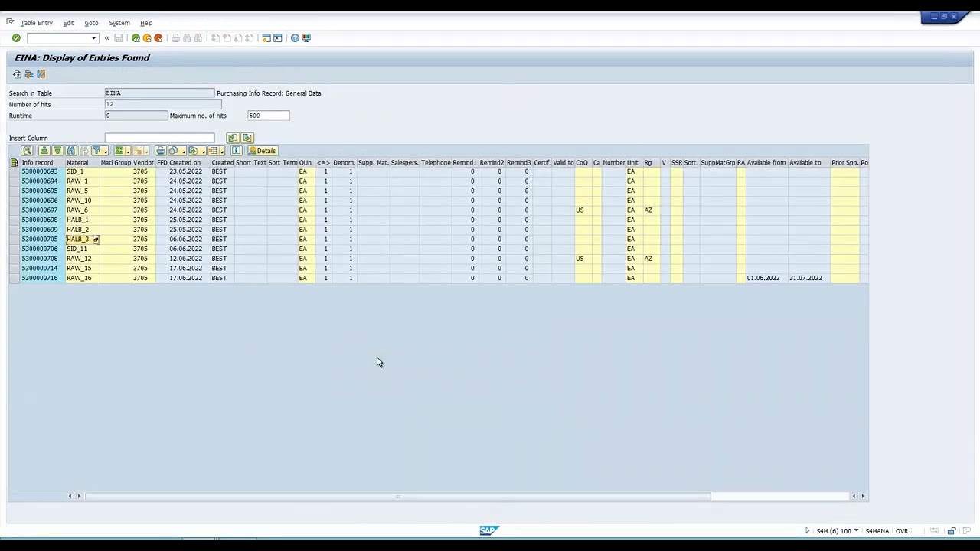The width and height of the screenshot is (980, 551).
Task: Click the Refresh icon below the title
Action: point(17,74)
